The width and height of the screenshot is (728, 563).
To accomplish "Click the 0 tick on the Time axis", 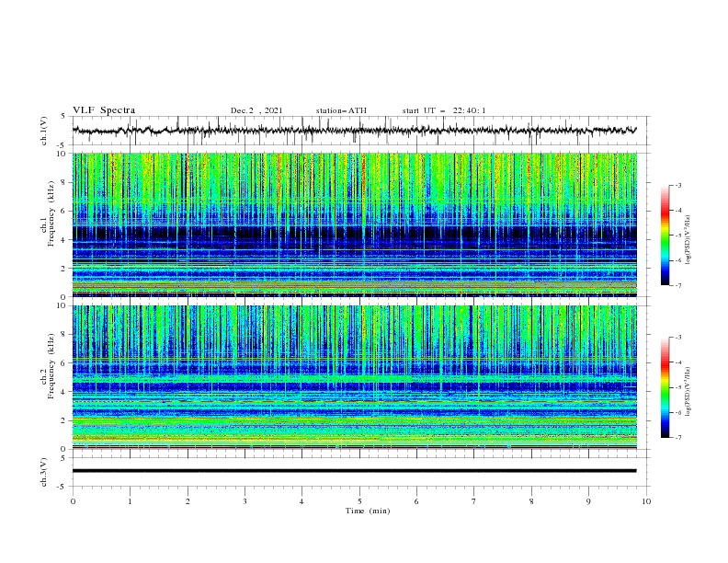I will [x=73, y=501].
